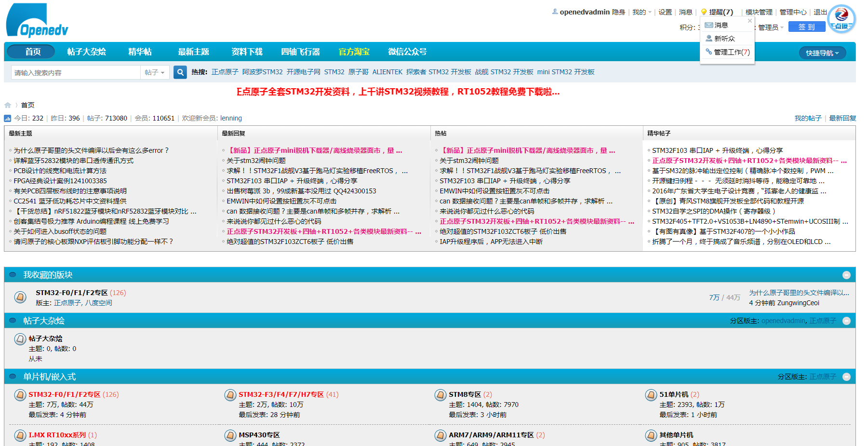Click the 隐身 status link
Screen dimensions: 868x446
618,12
